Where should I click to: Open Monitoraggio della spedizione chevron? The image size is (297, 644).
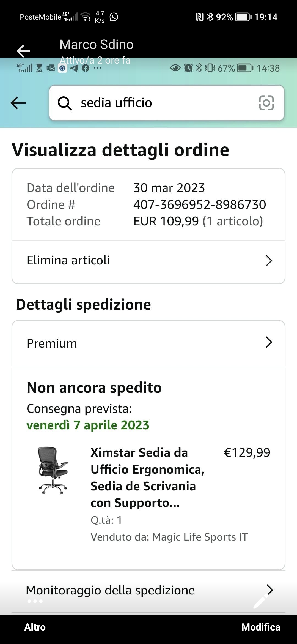pos(270,590)
